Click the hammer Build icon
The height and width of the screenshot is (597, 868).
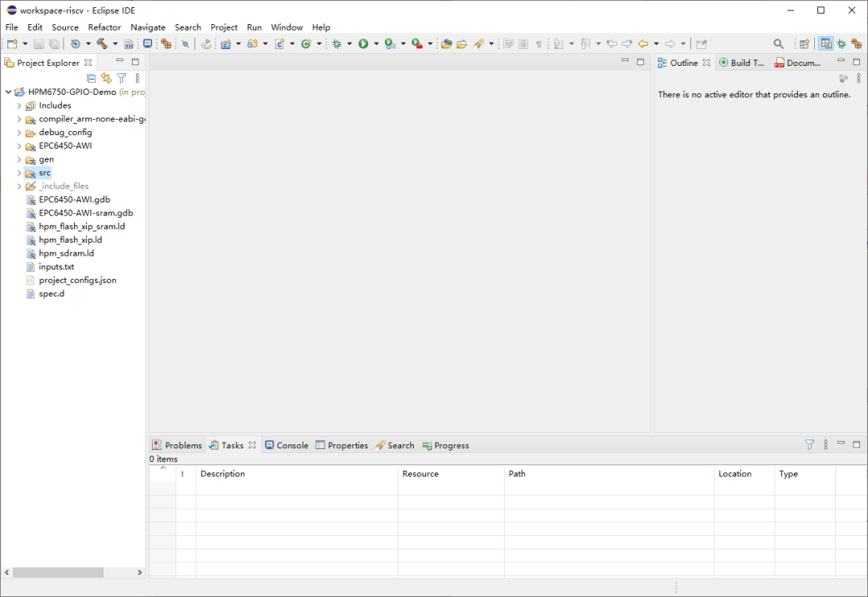point(102,43)
